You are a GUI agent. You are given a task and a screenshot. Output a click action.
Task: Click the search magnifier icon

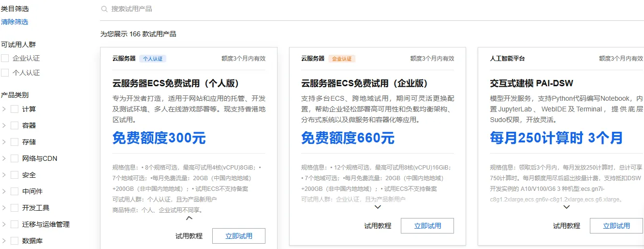click(104, 9)
